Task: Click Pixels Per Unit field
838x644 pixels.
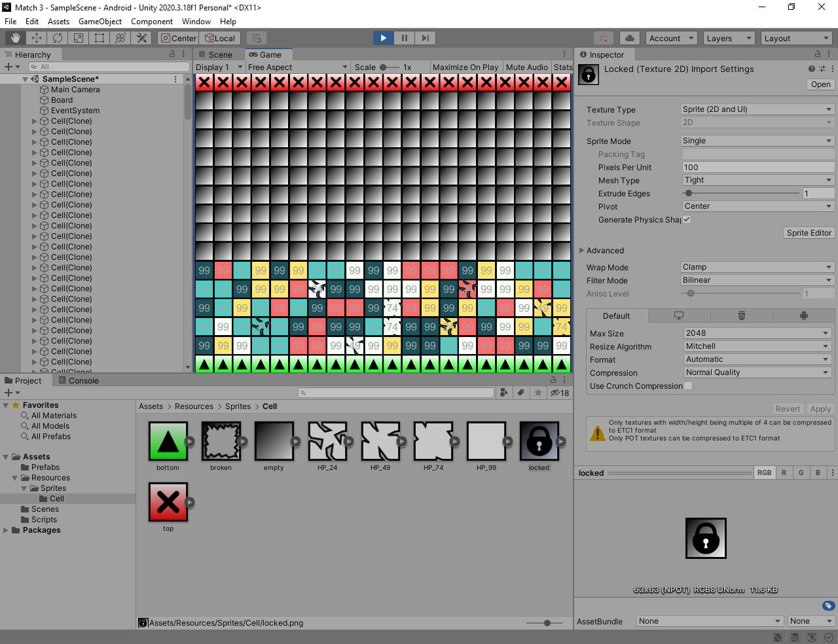Action: pyautogui.click(x=757, y=167)
